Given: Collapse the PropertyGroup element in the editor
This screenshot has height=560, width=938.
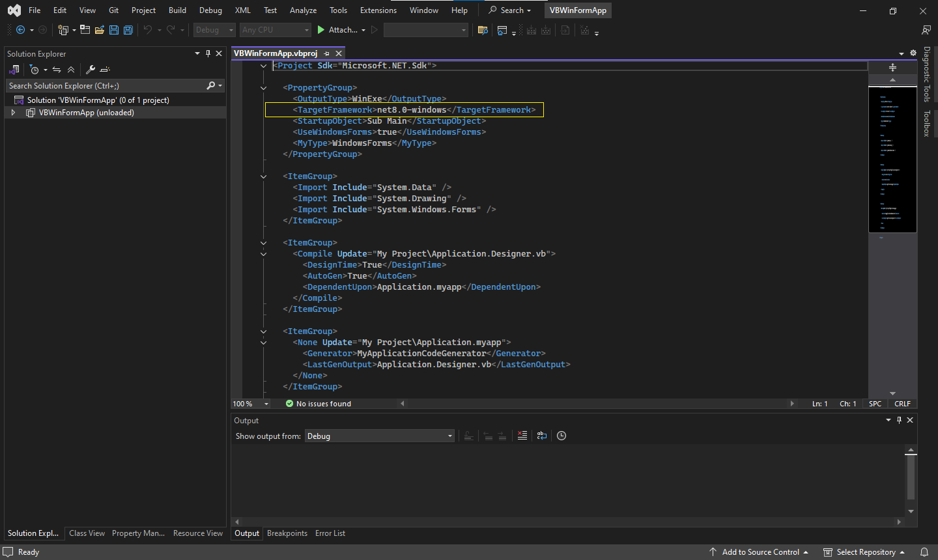Looking at the screenshot, I should click(x=263, y=88).
